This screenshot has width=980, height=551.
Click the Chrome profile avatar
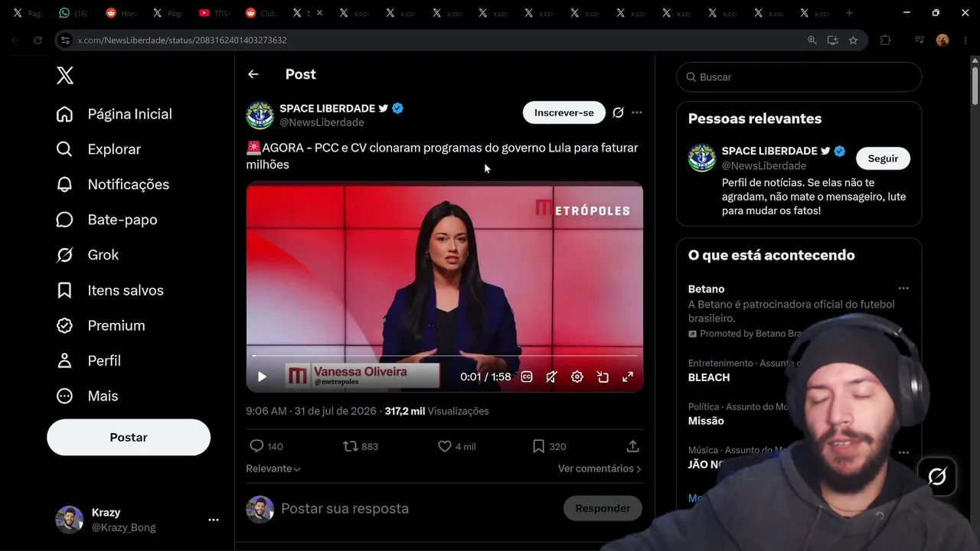click(x=942, y=41)
